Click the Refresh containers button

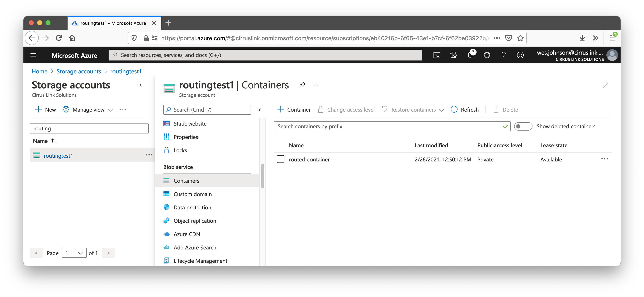[465, 110]
